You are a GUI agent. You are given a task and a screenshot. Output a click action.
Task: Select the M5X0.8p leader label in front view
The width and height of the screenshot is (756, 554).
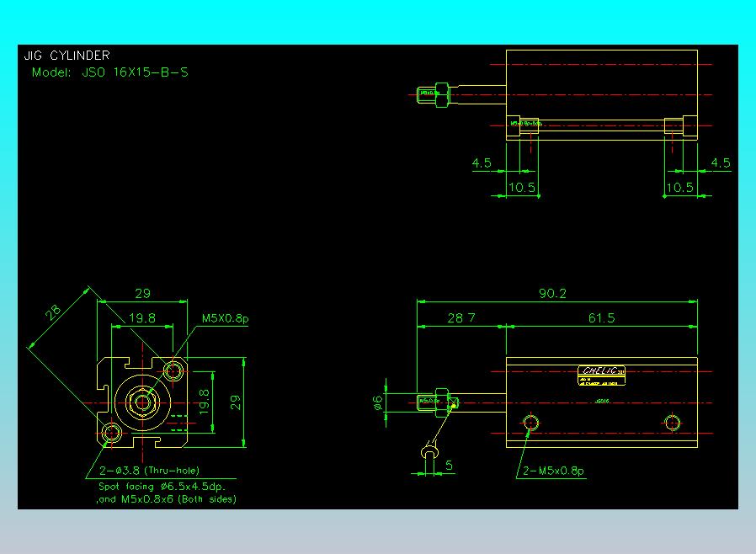click(225, 319)
